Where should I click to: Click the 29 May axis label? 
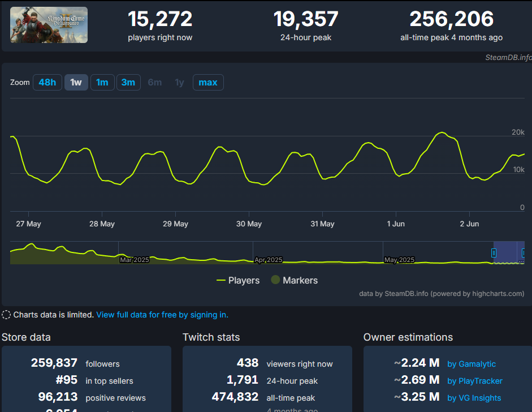[x=175, y=224]
